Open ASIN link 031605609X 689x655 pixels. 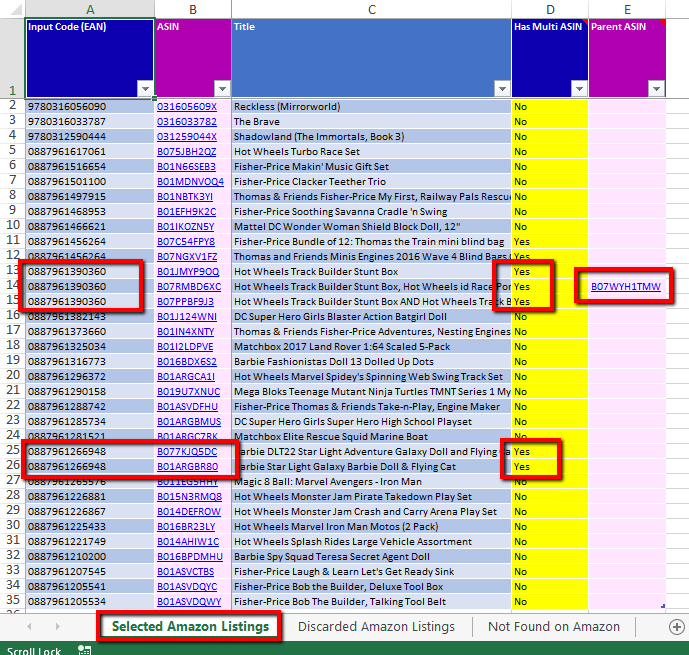187,107
